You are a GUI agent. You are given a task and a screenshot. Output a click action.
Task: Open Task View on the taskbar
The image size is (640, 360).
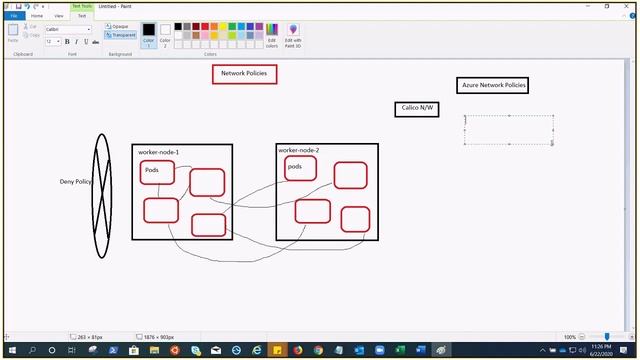(x=72, y=350)
